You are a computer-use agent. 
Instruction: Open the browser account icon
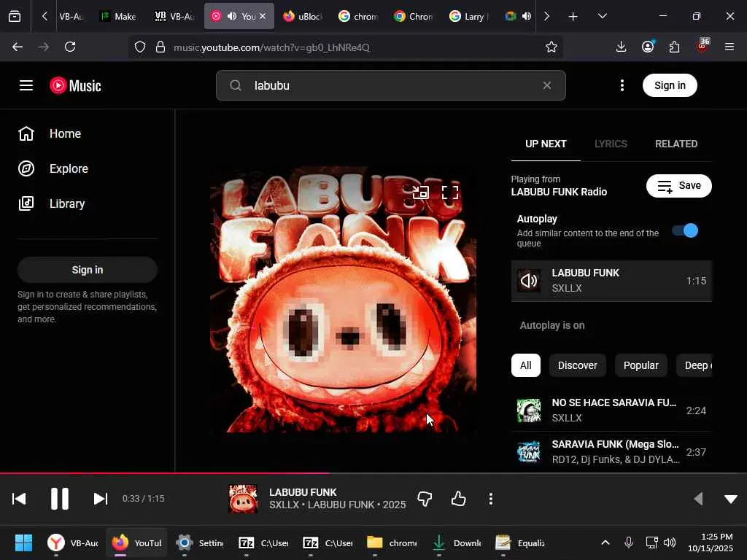pos(648,47)
